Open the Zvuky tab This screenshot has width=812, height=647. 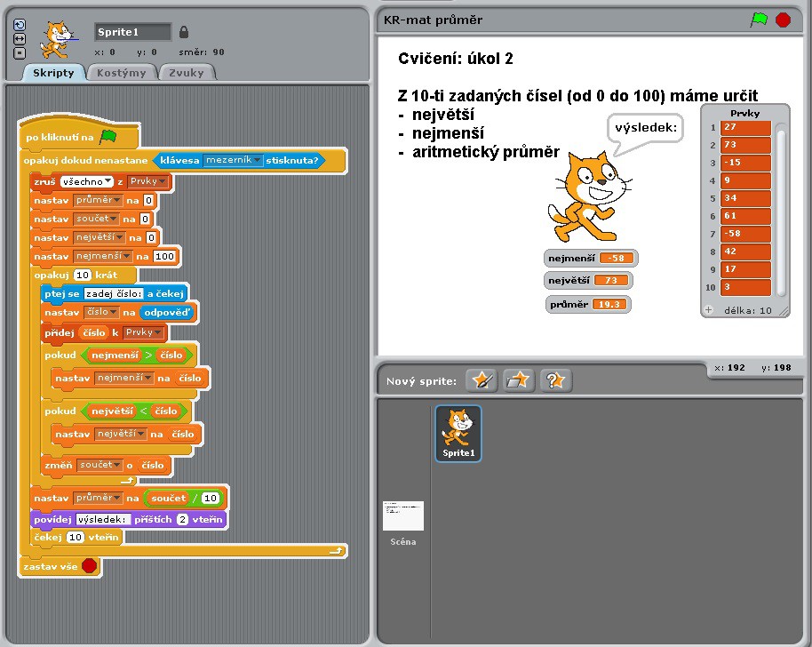click(187, 73)
